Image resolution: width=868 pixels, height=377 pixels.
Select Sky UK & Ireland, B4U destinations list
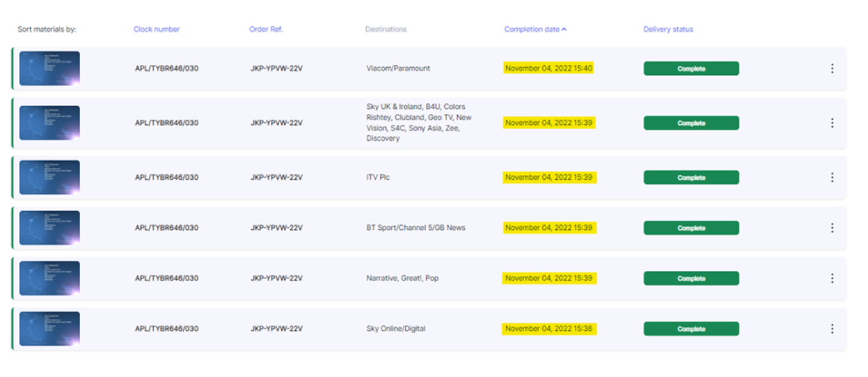(x=419, y=122)
